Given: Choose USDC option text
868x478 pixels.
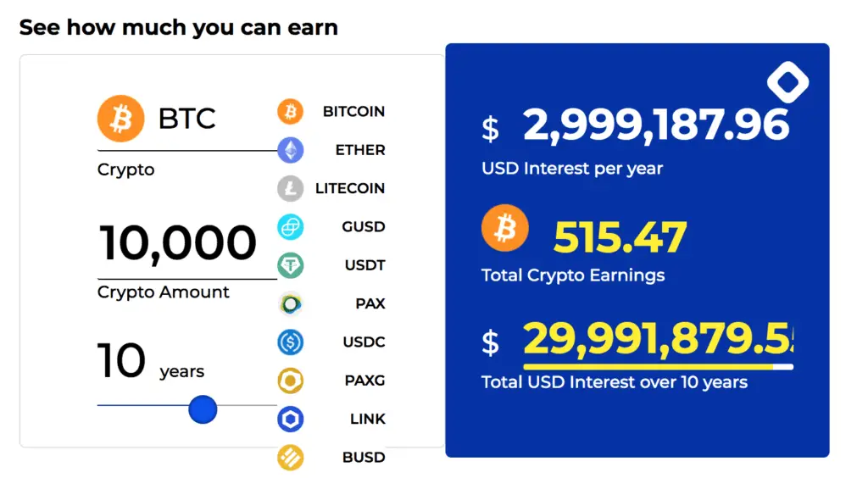Looking at the screenshot, I should coord(364,342).
